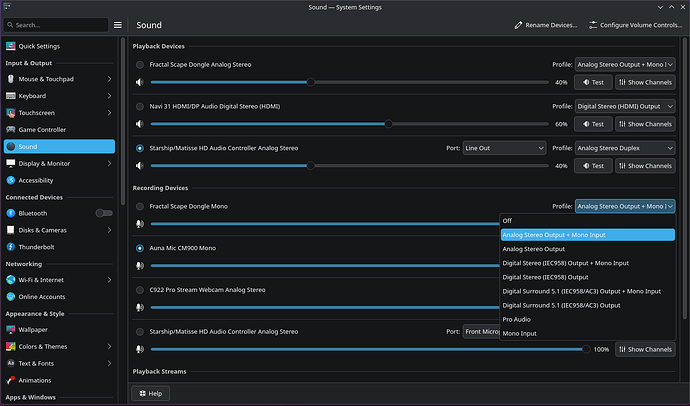Open Touchscreen settings

click(59, 113)
